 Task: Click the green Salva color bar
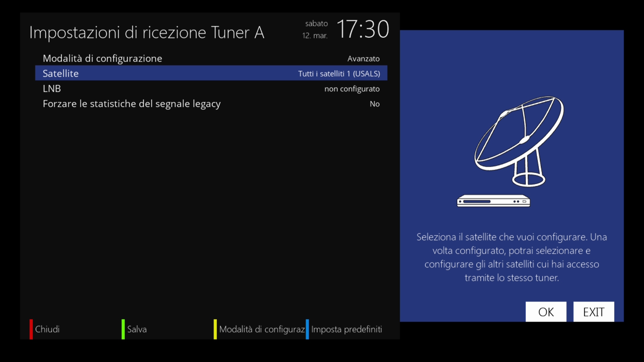123,329
